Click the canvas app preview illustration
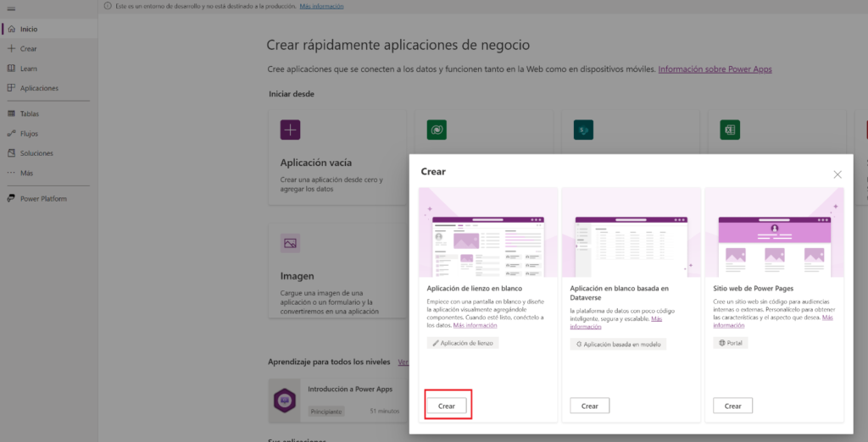 pos(487,232)
